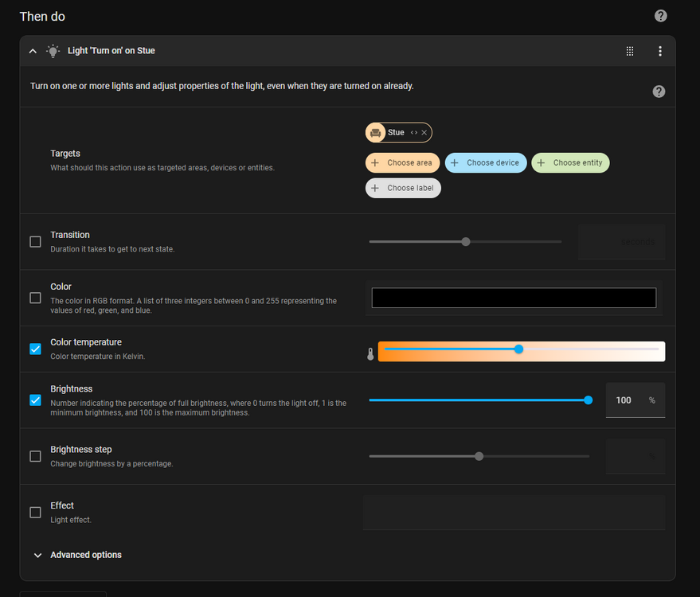Open the three-dot action menu

point(659,51)
